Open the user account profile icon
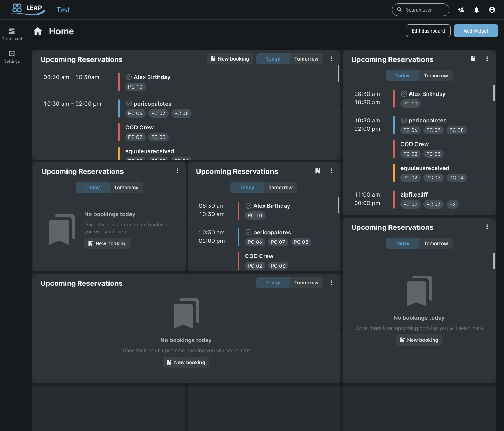The width and height of the screenshot is (504, 431). point(492,10)
